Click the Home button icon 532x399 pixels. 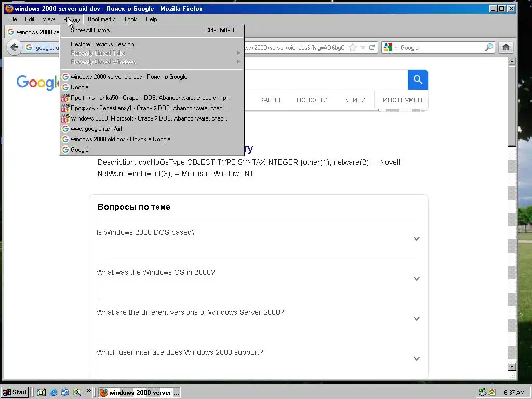tap(506, 47)
